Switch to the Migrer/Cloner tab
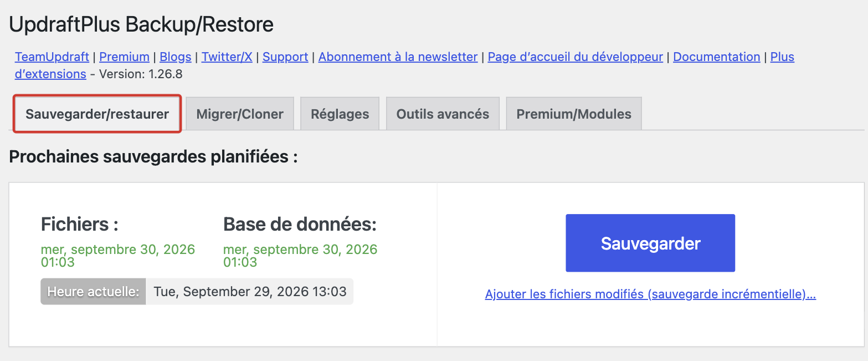The height and width of the screenshot is (361, 868). [240, 114]
